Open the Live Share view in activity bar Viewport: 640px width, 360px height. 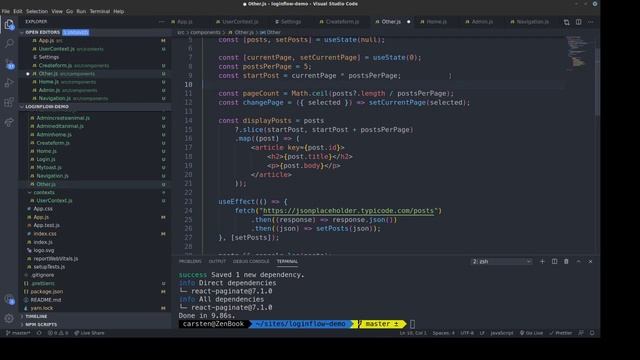pos(9,122)
